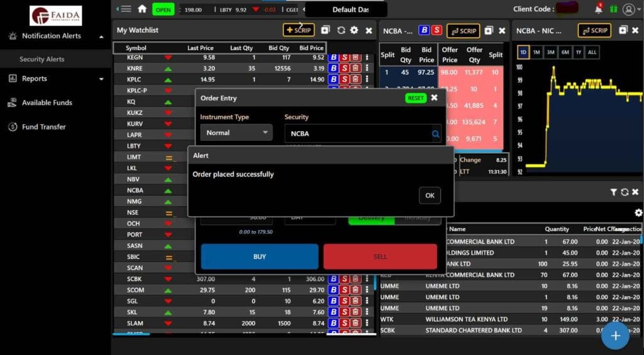Select the 1M chart range
Image resolution: width=644 pixels, height=355 pixels.
tap(536, 52)
